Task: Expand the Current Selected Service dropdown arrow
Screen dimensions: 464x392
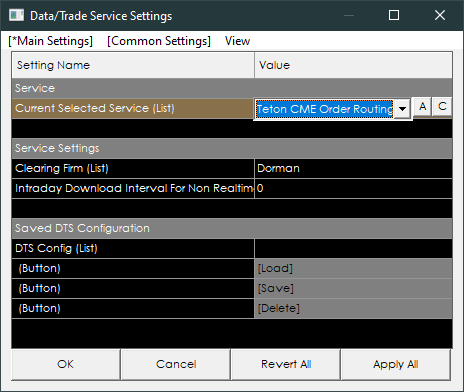Action: pos(403,109)
